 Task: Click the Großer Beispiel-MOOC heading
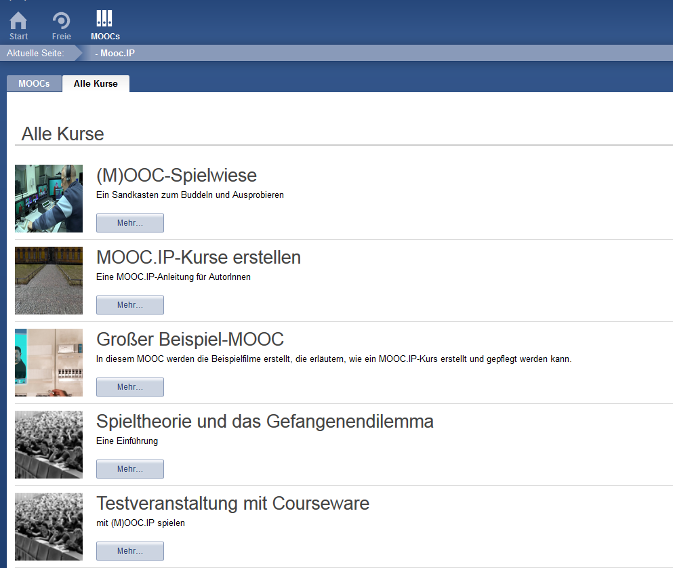(x=190, y=340)
